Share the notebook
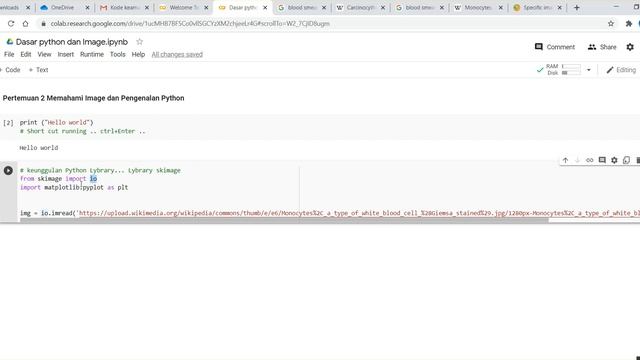The height and width of the screenshot is (360, 640). tap(602, 47)
